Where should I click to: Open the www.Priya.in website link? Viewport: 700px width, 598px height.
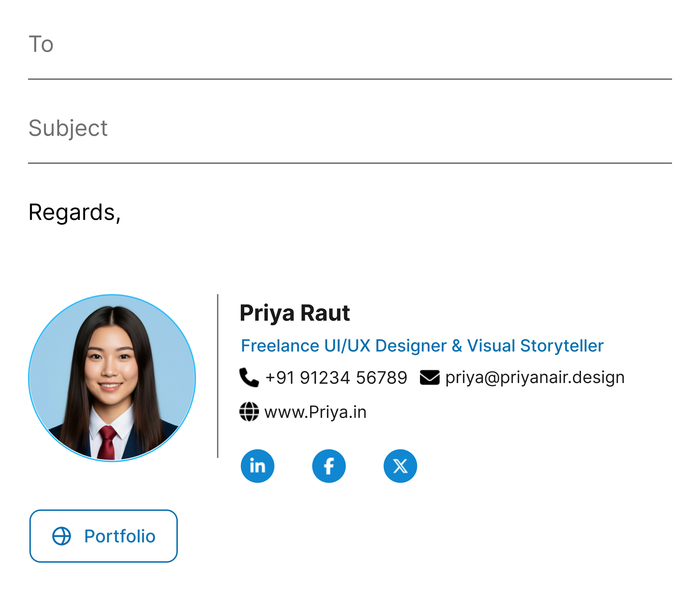[x=315, y=412]
